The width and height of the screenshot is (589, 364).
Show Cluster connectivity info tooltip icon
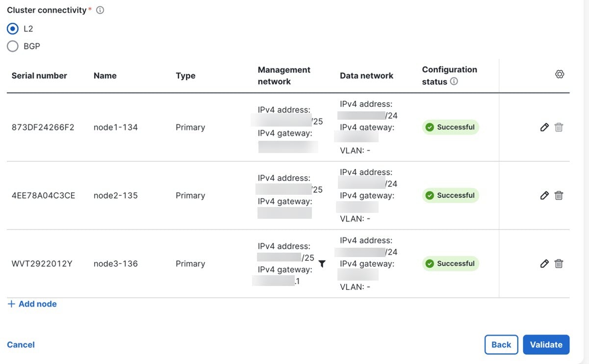click(100, 10)
